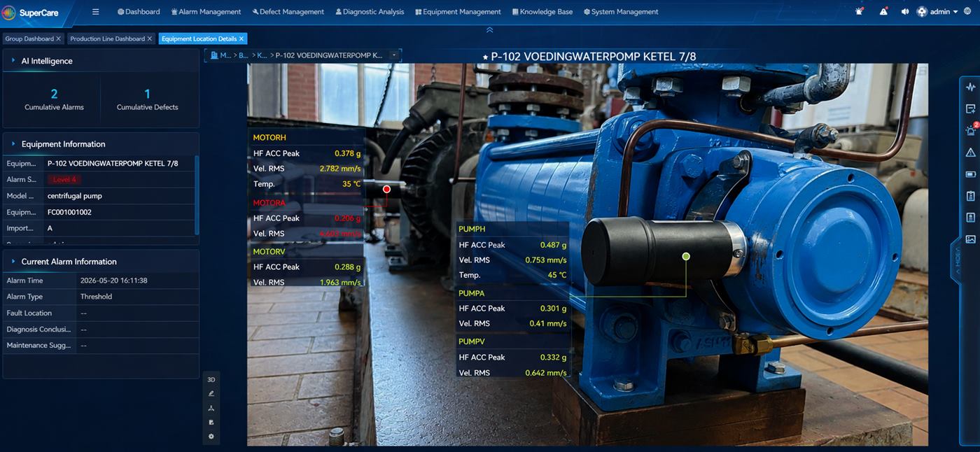Click the FC001001002 equipment code
Viewport: 980px width, 452px height.
pyautogui.click(x=69, y=212)
